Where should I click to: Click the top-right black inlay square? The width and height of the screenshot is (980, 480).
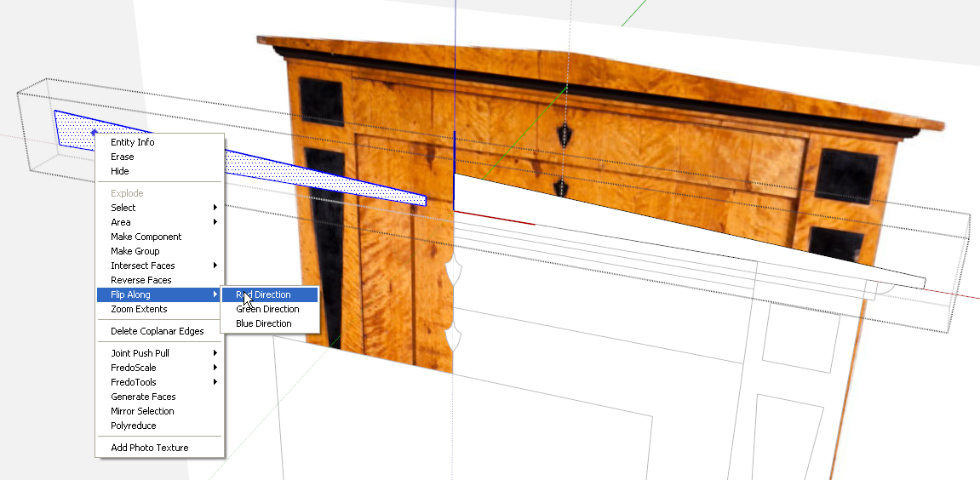tap(846, 176)
